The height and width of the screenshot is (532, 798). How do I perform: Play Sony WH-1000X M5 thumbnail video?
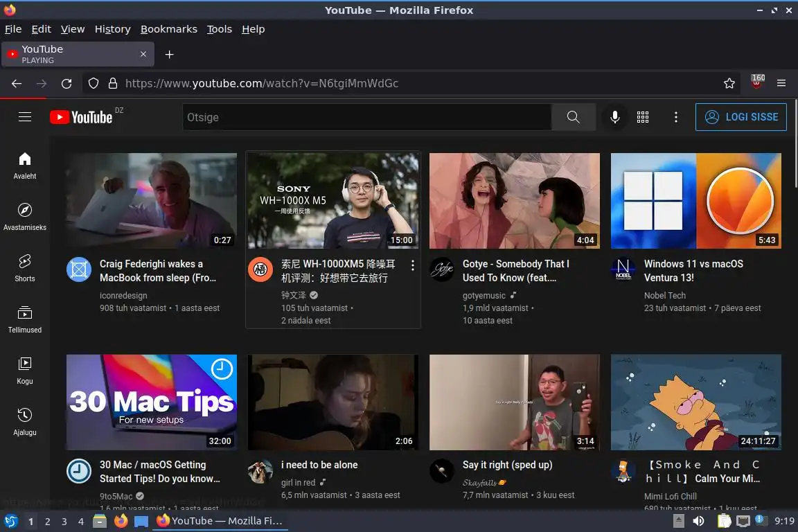point(333,201)
